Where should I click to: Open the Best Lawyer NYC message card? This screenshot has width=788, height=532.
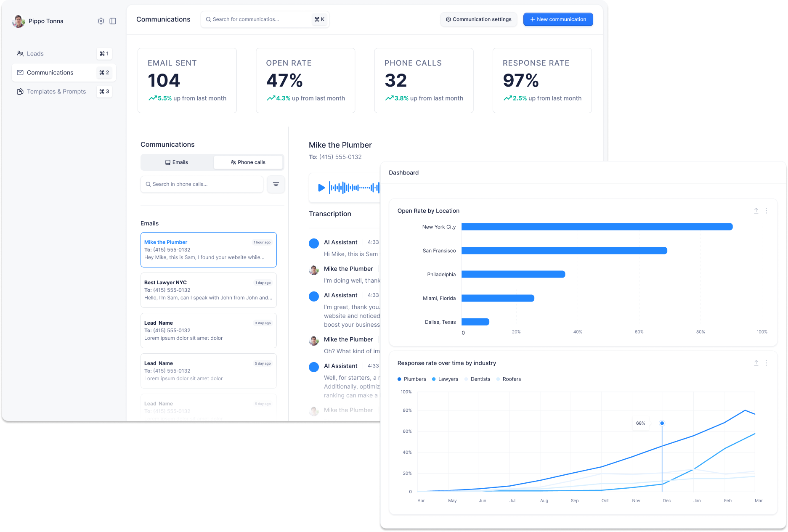pos(209,290)
